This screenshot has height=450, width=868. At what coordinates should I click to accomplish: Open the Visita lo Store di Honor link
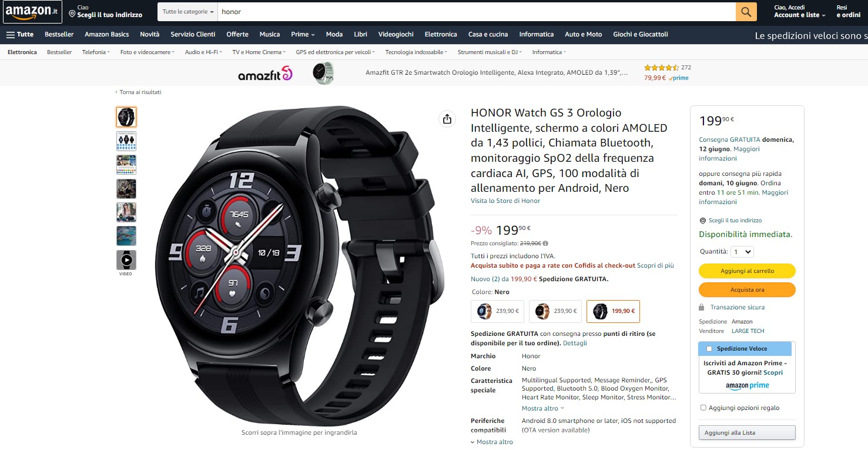[x=505, y=201]
